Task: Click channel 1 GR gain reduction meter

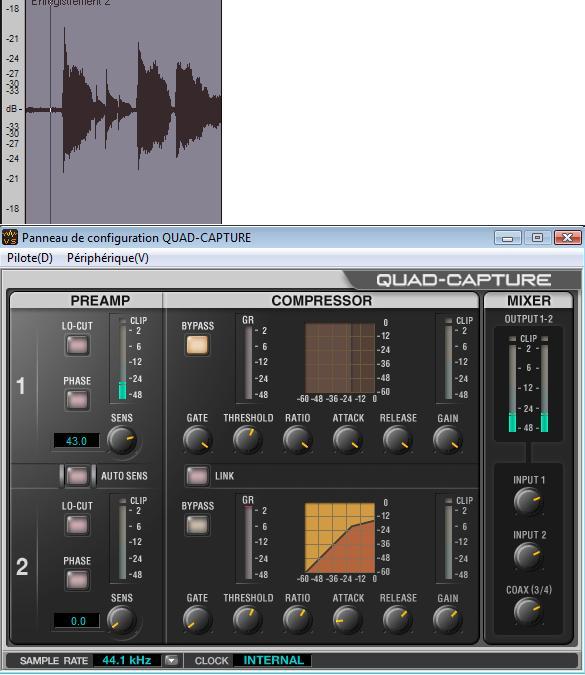Action: (x=248, y=362)
